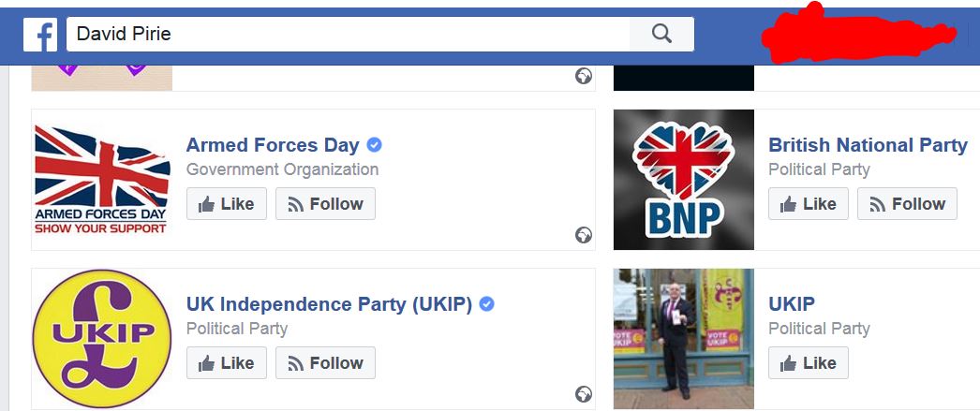Like the unverified UKIP page
The height and width of the screenshot is (411, 980).
[809, 363]
